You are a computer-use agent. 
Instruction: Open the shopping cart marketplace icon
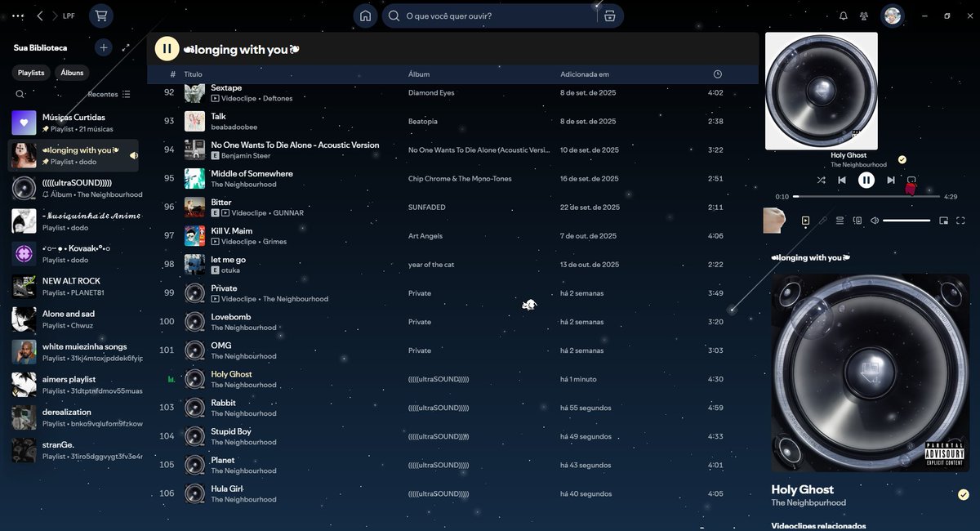[x=101, y=16]
